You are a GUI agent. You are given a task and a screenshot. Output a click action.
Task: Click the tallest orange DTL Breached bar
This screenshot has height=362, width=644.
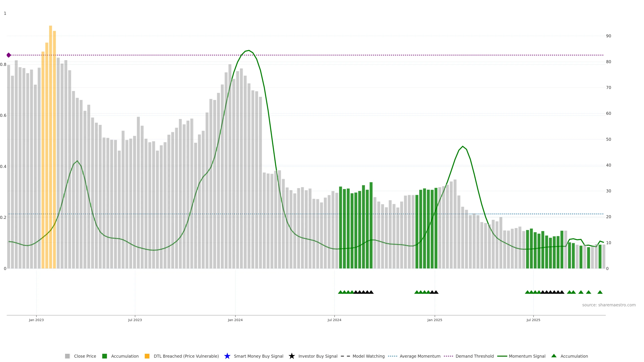50,125
